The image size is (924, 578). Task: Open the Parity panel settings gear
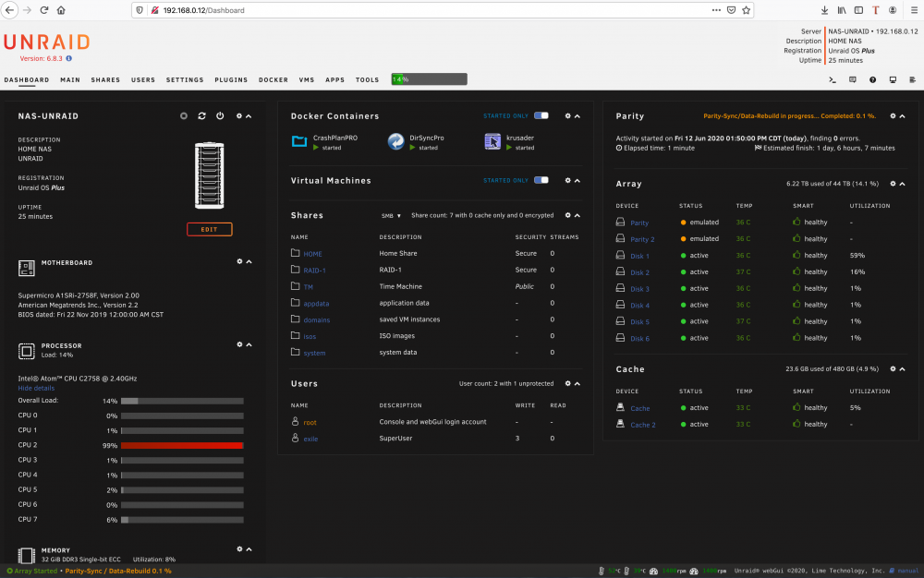(893, 116)
